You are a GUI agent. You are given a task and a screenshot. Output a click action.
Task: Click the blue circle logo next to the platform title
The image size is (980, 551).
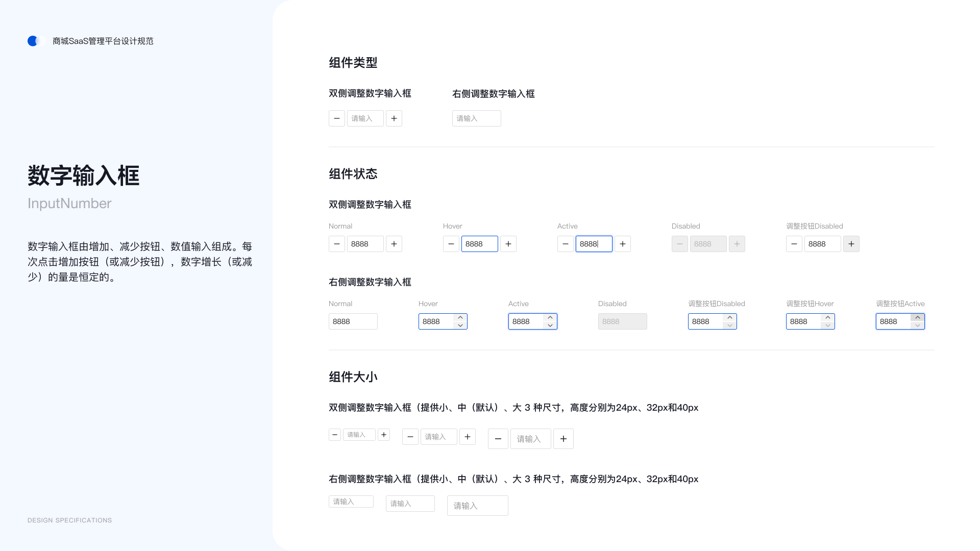33,41
